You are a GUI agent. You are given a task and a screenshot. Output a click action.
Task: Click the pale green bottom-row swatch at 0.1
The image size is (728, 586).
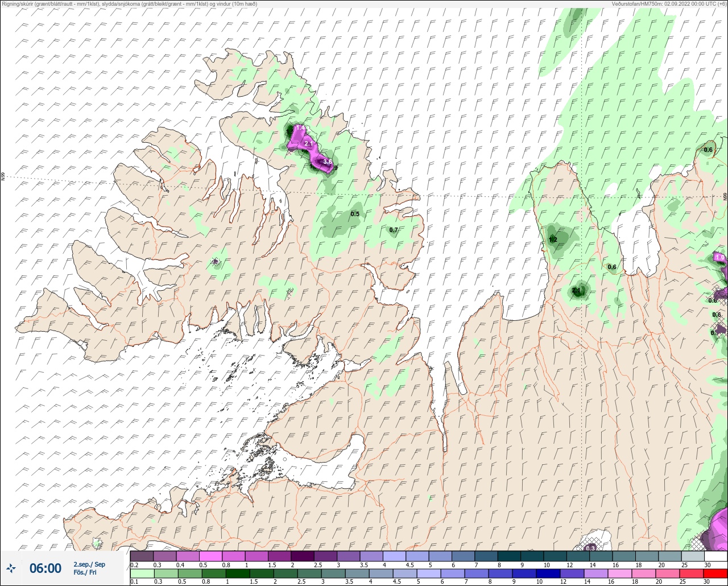(142, 573)
